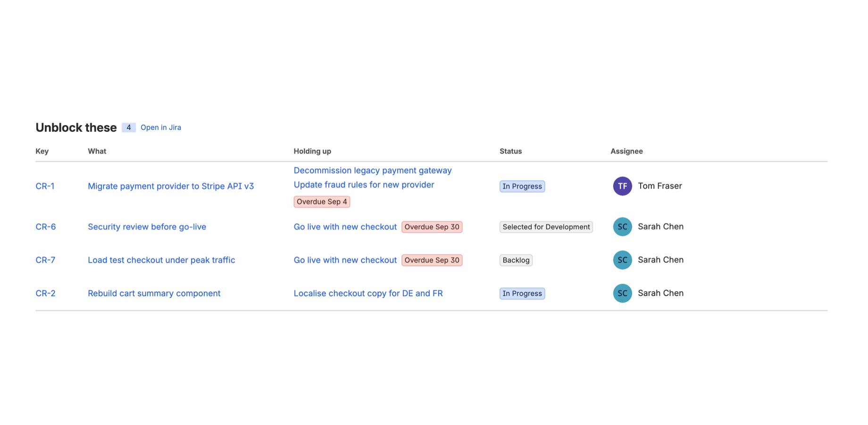Open 'Migrate payment provider to Stripe API v3'
The width and height of the screenshot is (868, 425).
point(171,186)
